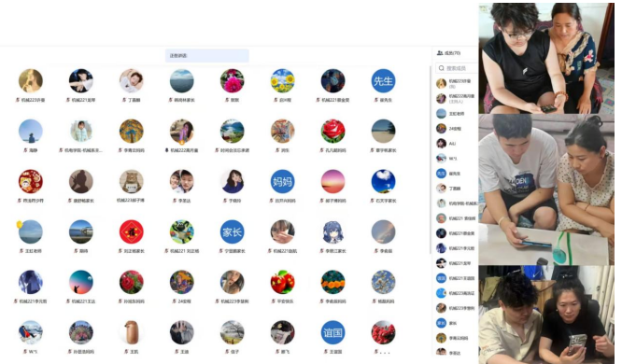Click host member second in list
Viewport: 622px width, 364px height.
pyautogui.click(x=455, y=98)
